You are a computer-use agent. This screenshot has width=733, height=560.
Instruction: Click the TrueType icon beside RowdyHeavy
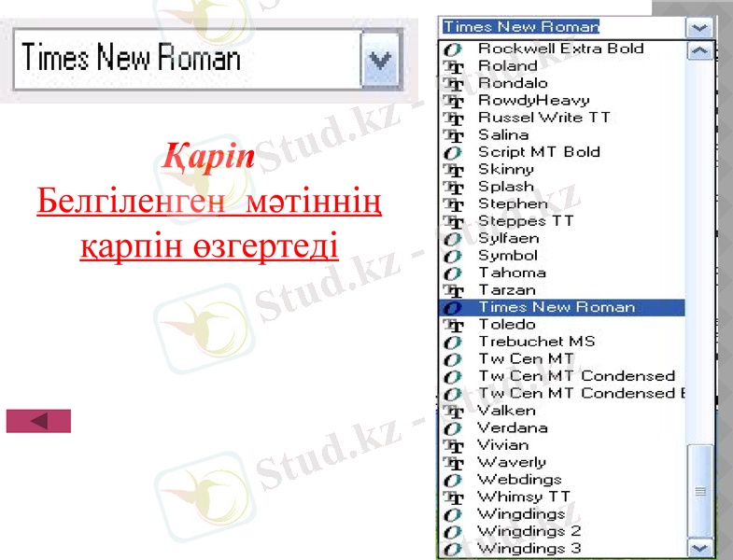453,101
